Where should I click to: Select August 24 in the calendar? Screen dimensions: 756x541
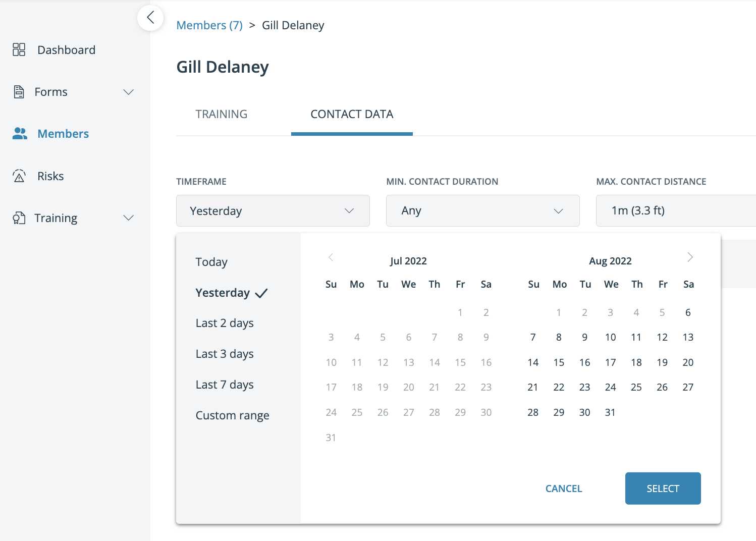coord(611,387)
